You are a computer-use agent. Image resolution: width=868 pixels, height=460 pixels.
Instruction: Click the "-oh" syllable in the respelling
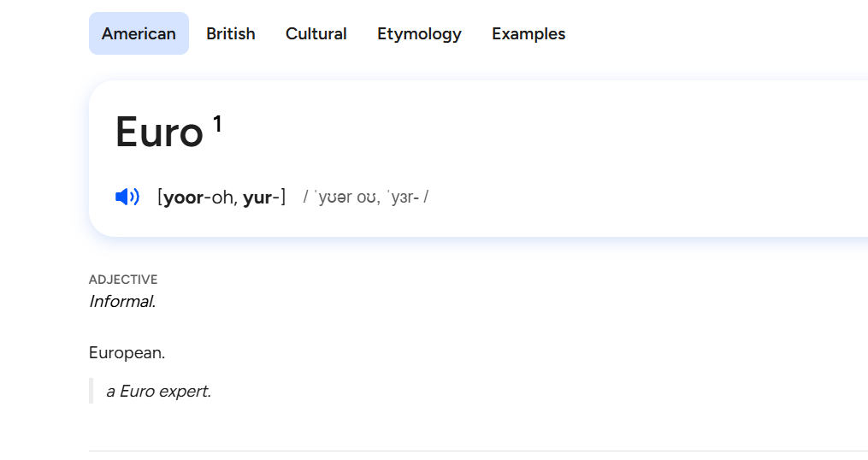[221, 198]
